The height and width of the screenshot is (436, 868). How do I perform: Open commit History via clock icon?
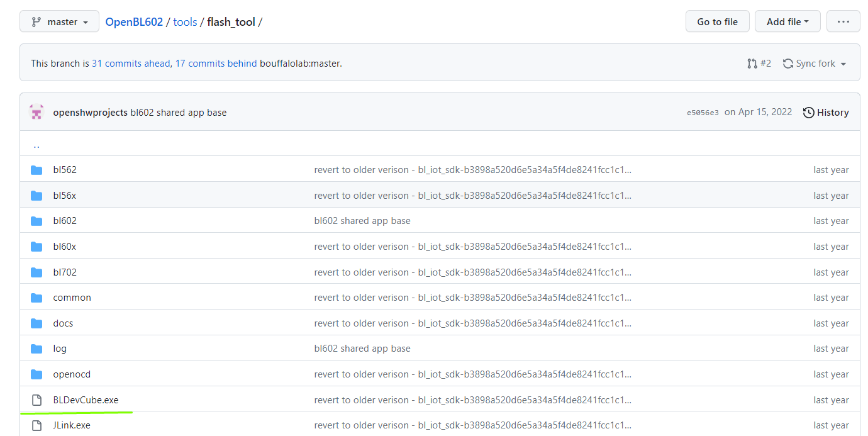point(809,113)
